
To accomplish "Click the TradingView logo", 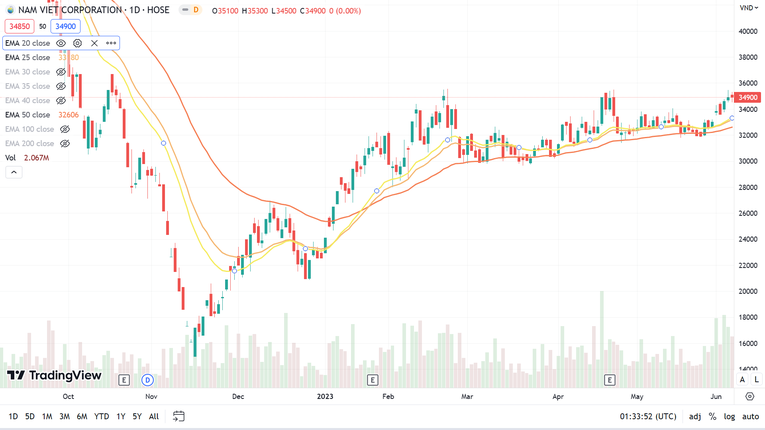I will (54, 376).
